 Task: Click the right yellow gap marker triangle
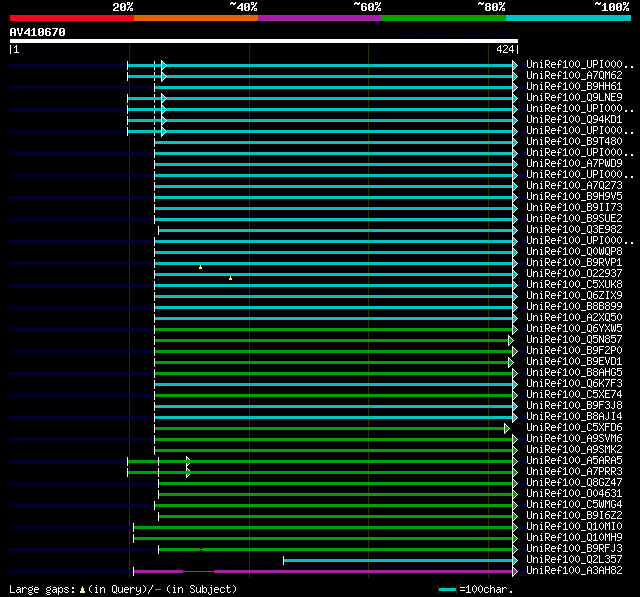point(230,278)
